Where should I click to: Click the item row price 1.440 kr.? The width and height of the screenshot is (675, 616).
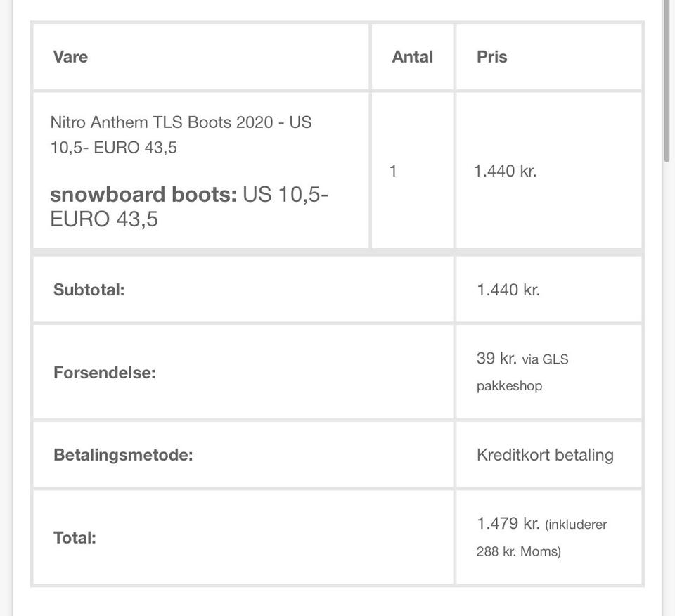point(505,171)
